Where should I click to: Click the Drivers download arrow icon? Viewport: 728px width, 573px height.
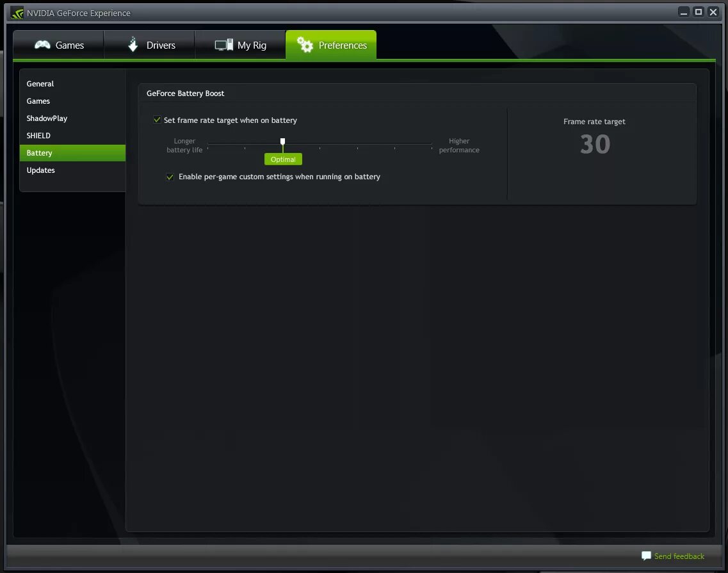[x=133, y=45]
